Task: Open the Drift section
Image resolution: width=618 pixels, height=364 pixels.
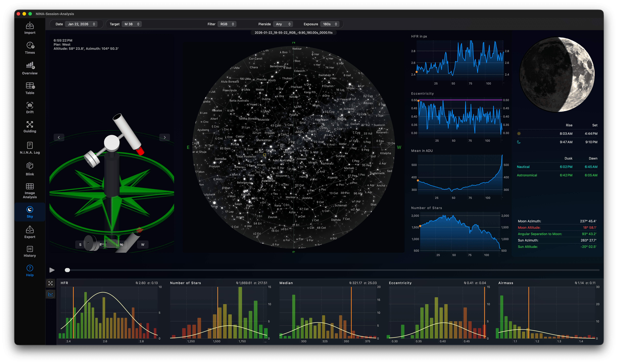Action: (x=30, y=108)
